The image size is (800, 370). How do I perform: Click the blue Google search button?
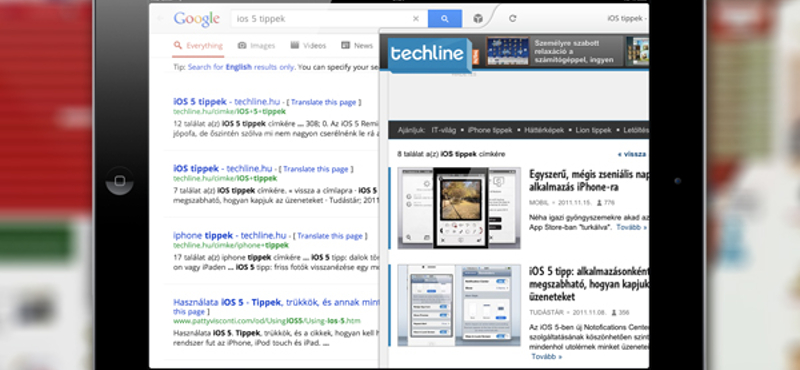(x=444, y=19)
